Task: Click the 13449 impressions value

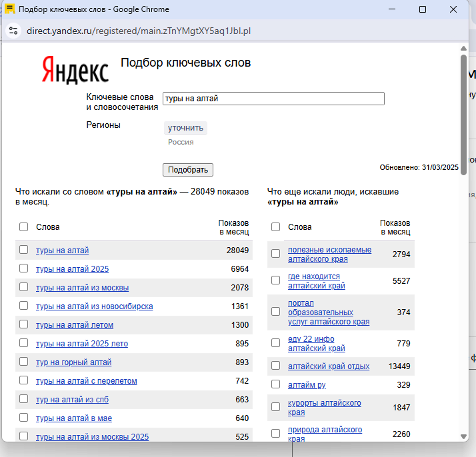Action: pyautogui.click(x=399, y=366)
